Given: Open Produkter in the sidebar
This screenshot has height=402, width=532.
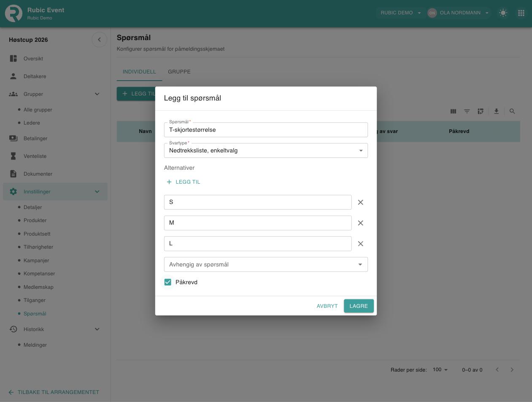Looking at the screenshot, I should pos(35,220).
